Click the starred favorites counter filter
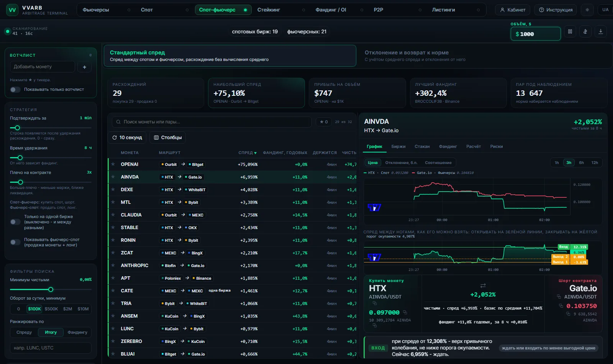This screenshot has width=613, height=364. (x=324, y=122)
